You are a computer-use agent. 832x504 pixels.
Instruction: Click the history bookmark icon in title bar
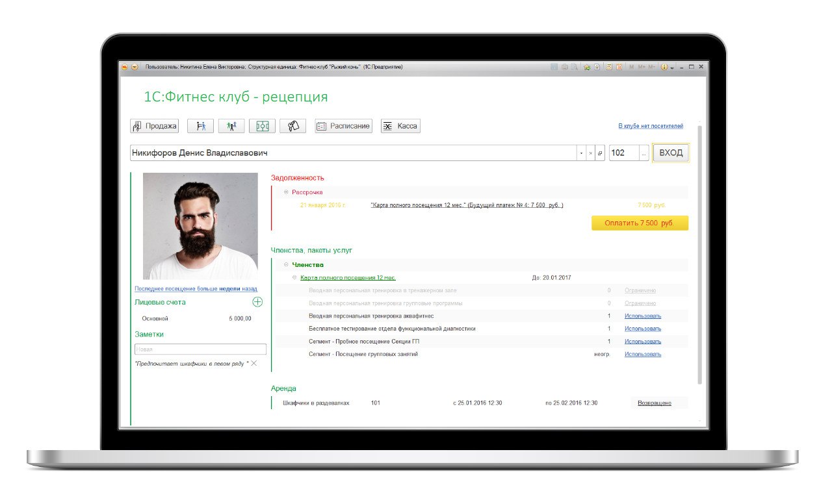click(597, 67)
